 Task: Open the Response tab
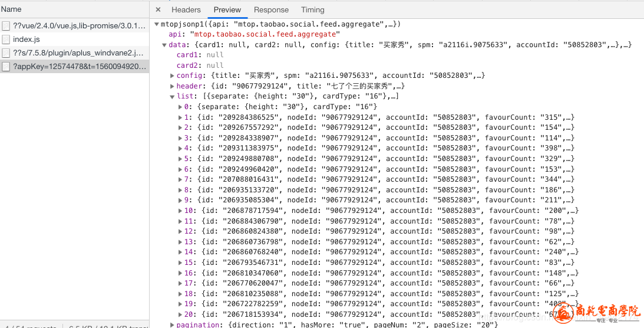[x=271, y=10]
